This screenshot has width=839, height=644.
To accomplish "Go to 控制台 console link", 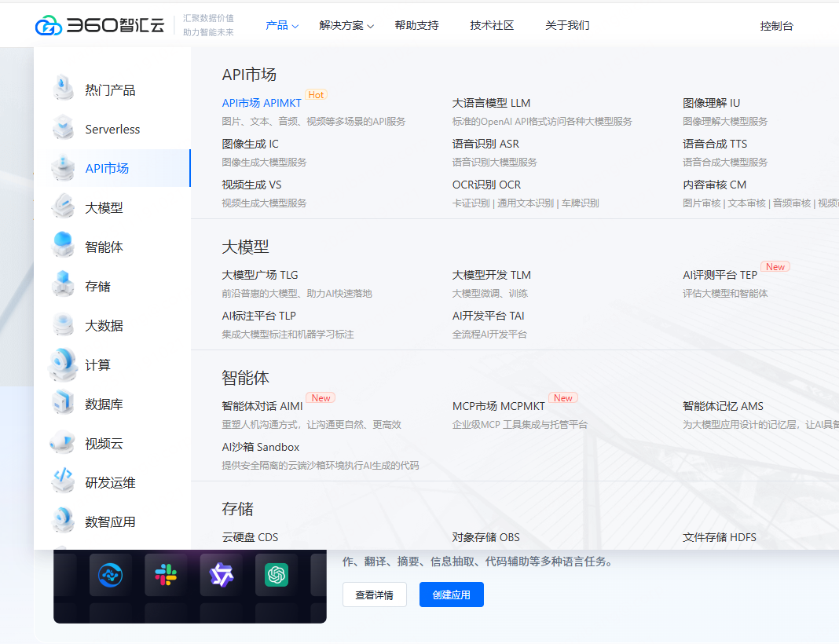I will pos(776,26).
